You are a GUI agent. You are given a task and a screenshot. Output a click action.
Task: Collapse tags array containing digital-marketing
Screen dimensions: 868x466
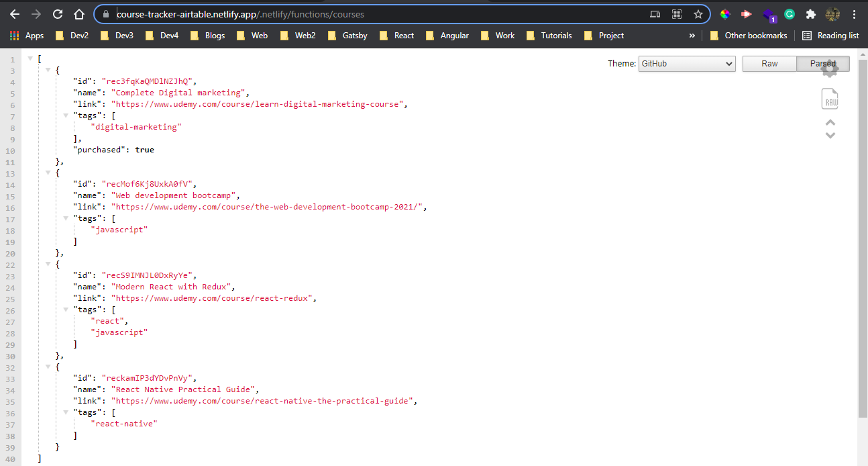66,115
